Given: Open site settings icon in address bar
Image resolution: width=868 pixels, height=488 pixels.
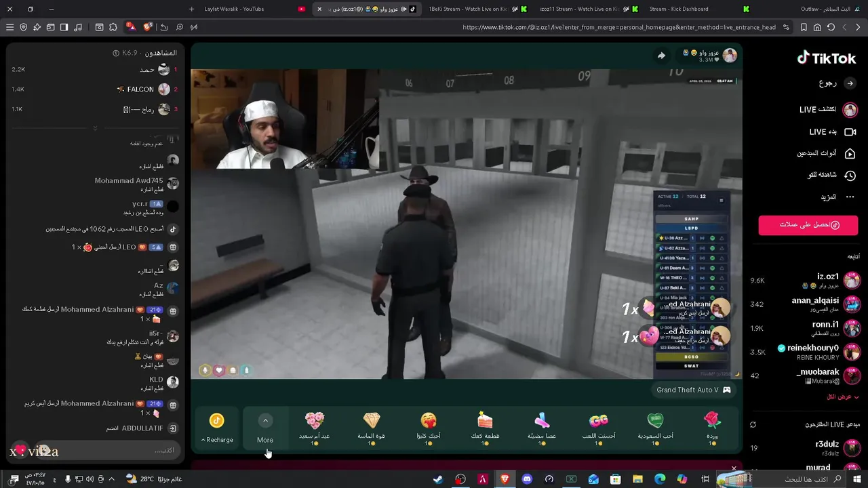Looking at the screenshot, I should pos(786,27).
